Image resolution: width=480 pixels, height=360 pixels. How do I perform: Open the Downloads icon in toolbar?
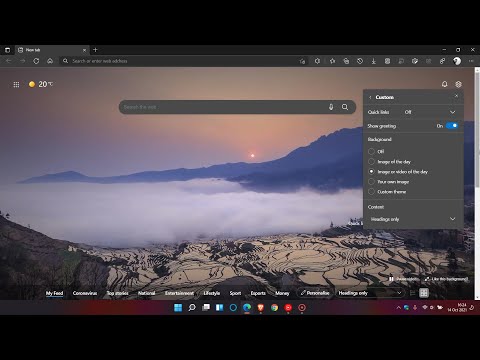pos(374,61)
